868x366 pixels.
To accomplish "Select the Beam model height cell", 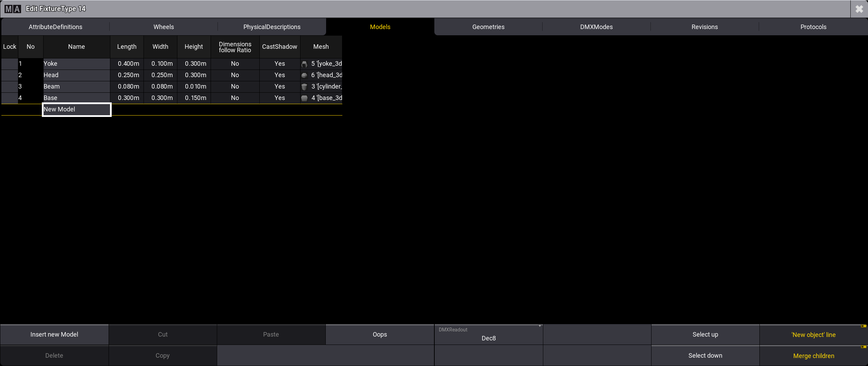I will [195, 86].
